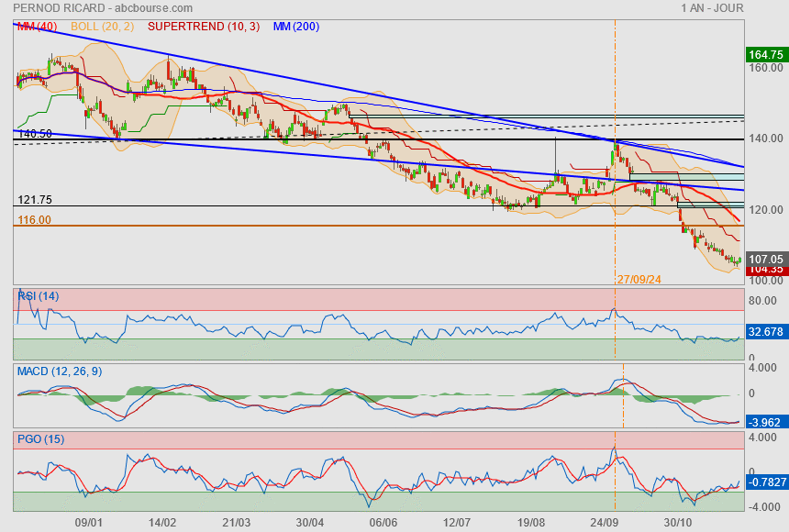Click the 30/04 date on the time axis
The width and height of the screenshot is (789, 532).
tap(309, 523)
